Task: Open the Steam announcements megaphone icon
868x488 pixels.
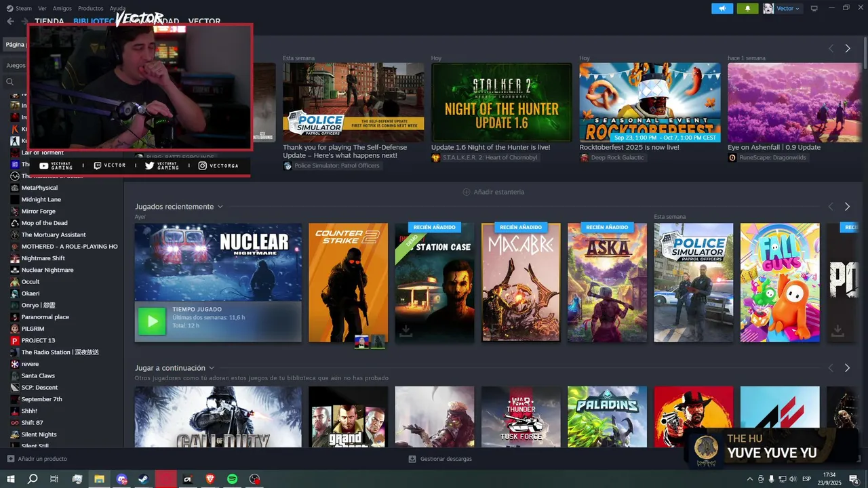Action: (722, 8)
